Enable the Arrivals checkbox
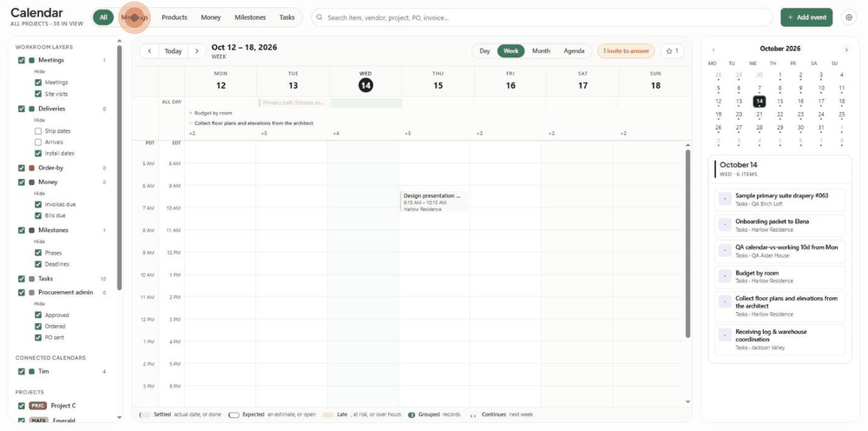The width and height of the screenshot is (868, 431). 38,143
